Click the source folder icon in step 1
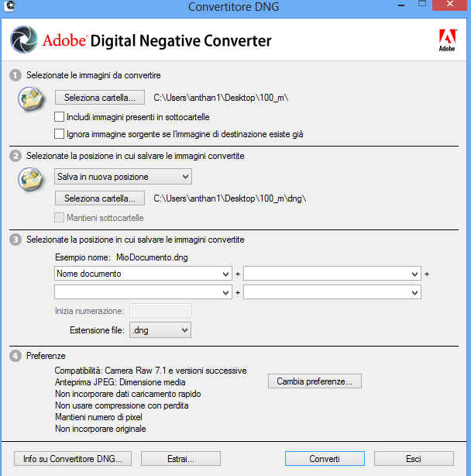Image resolution: width=471 pixels, height=476 pixels. click(31, 98)
